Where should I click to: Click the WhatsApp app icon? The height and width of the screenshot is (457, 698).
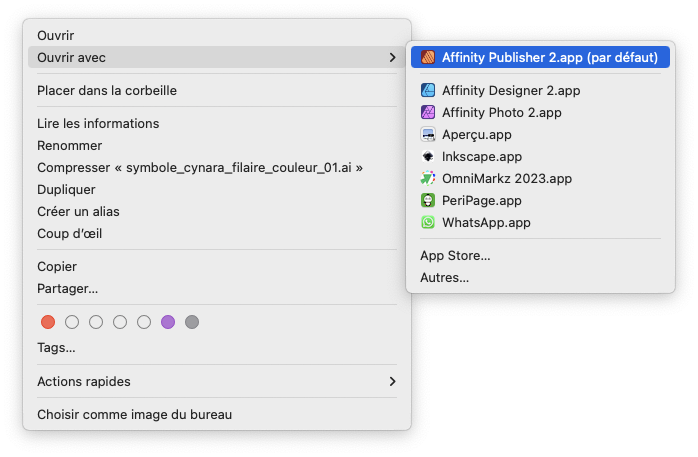pos(428,222)
